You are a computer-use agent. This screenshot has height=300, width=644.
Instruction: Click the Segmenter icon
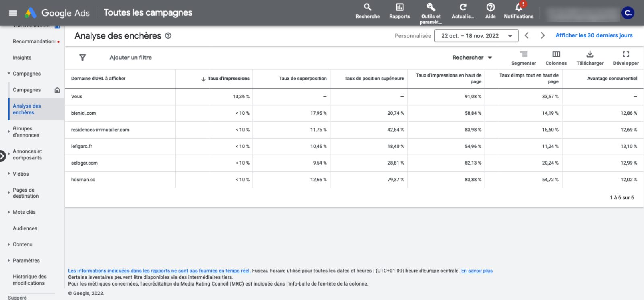(x=523, y=54)
